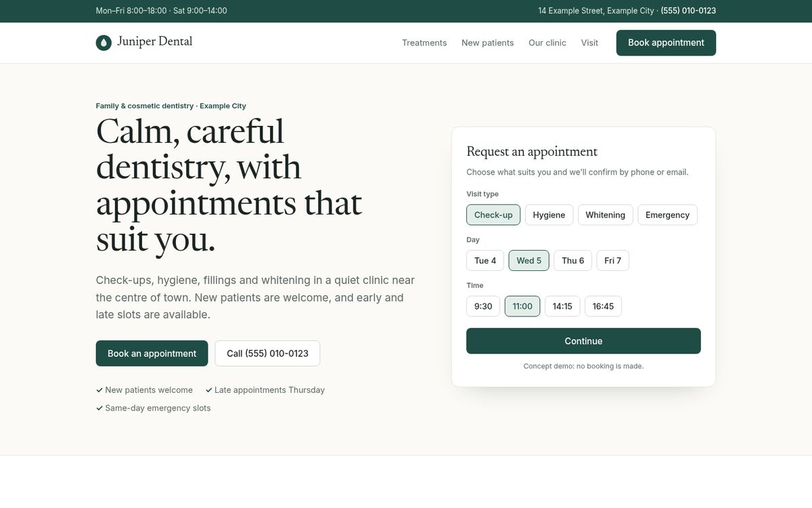812x508 pixels.
Task: Click the 'Time' label in the form
Action: 475,285
